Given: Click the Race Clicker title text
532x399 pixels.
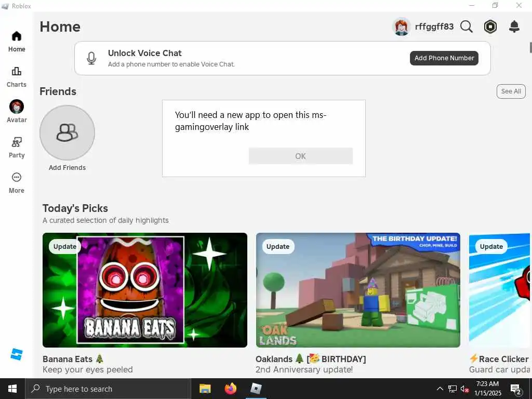Looking at the screenshot, I should pyautogui.click(x=499, y=359).
